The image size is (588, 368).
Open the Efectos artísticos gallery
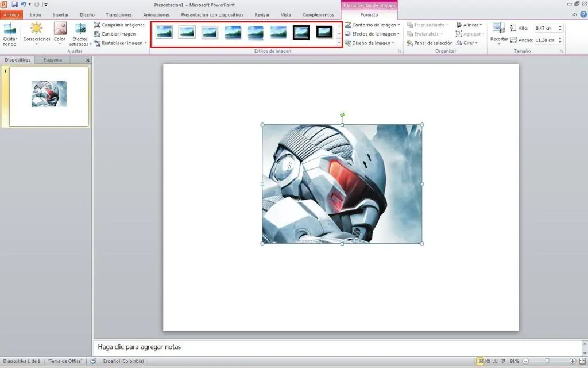(80, 34)
